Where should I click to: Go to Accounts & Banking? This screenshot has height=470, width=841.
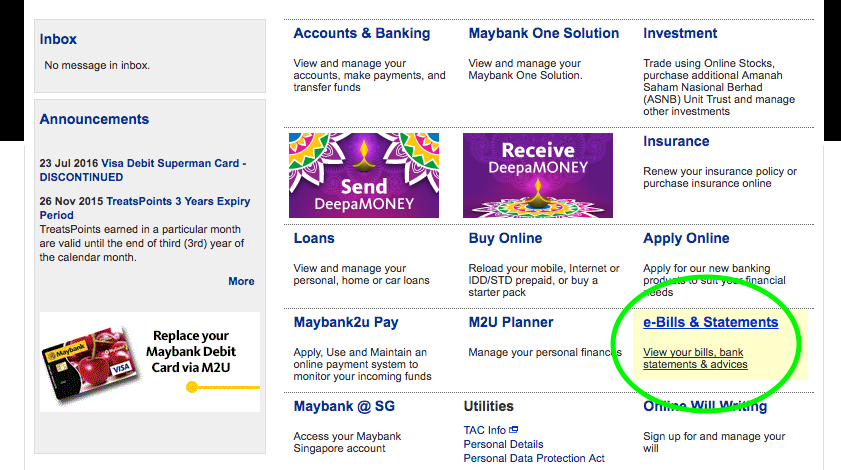point(362,33)
